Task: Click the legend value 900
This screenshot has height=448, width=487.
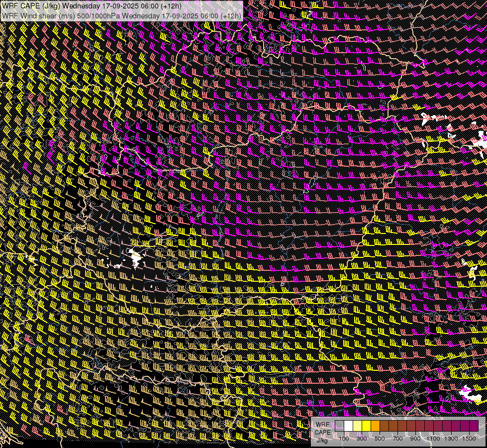Action: 415,439
